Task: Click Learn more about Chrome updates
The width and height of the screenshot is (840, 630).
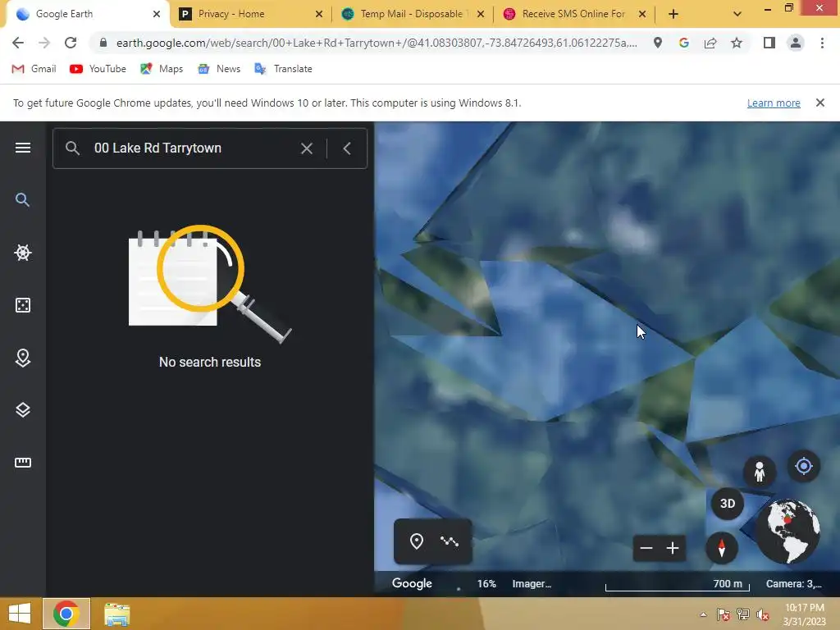Action: pos(774,103)
